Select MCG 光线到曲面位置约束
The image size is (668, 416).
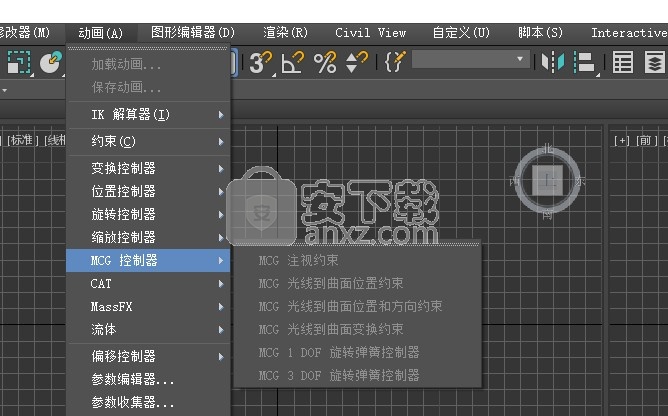(358, 283)
